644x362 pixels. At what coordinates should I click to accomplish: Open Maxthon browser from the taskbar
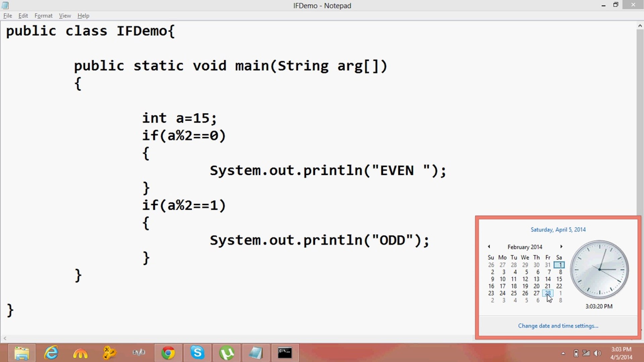click(x=80, y=353)
